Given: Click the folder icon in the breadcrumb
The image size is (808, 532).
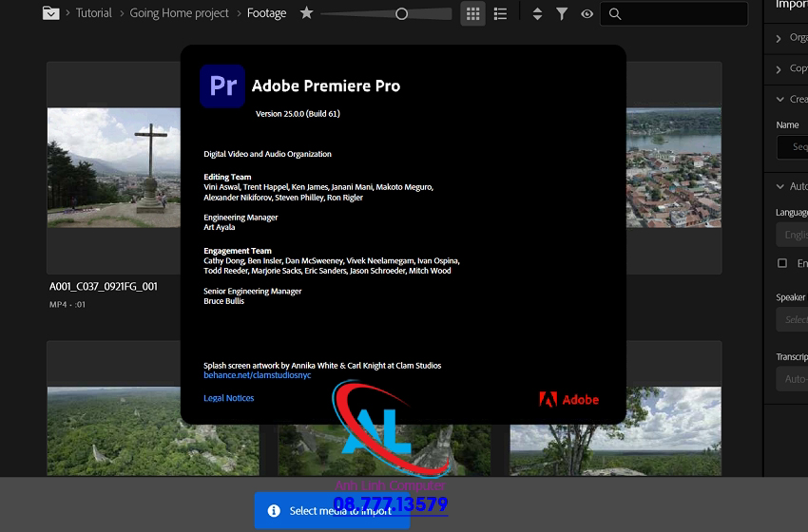Looking at the screenshot, I should (50, 13).
